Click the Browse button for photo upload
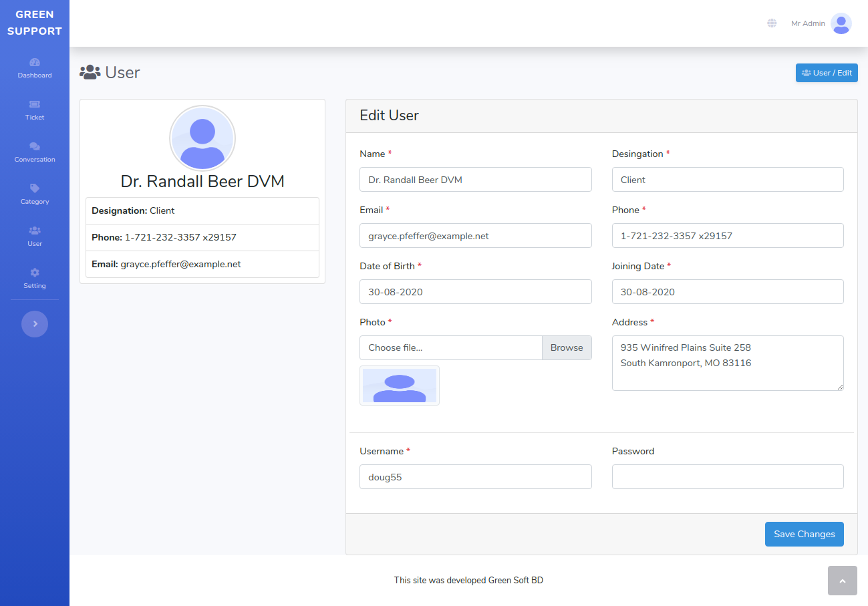868x606 pixels. pyautogui.click(x=567, y=347)
